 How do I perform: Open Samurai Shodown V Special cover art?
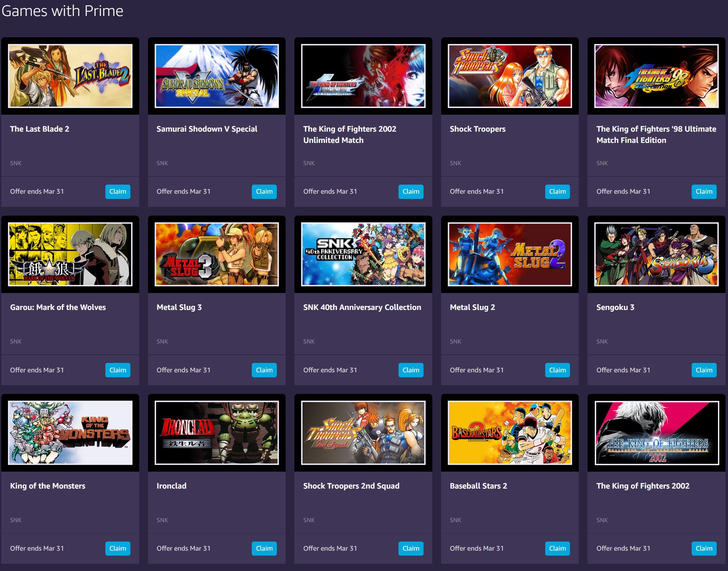pyautogui.click(x=217, y=76)
